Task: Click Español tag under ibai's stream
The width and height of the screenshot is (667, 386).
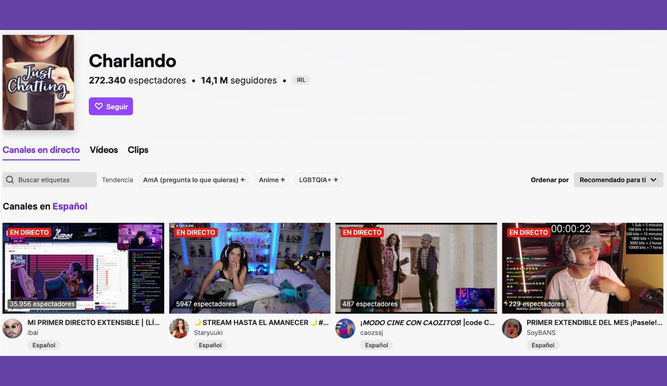Action: [x=44, y=345]
